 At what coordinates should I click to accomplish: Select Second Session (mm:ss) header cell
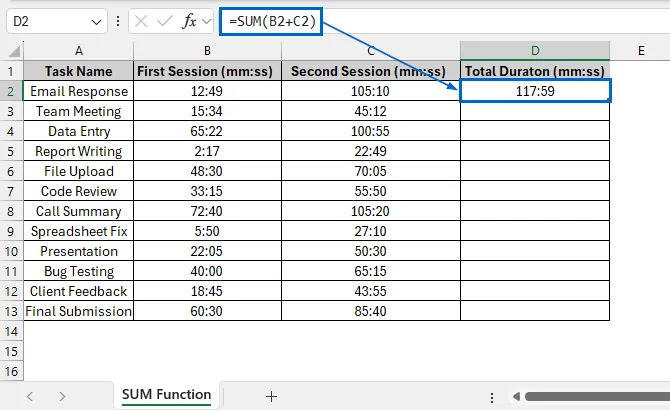[x=370, y=71]
